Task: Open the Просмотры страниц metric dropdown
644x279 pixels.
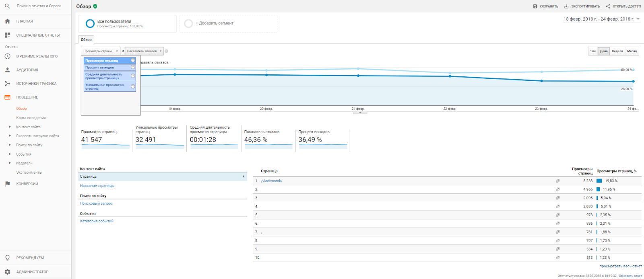Action: point(101,51)
